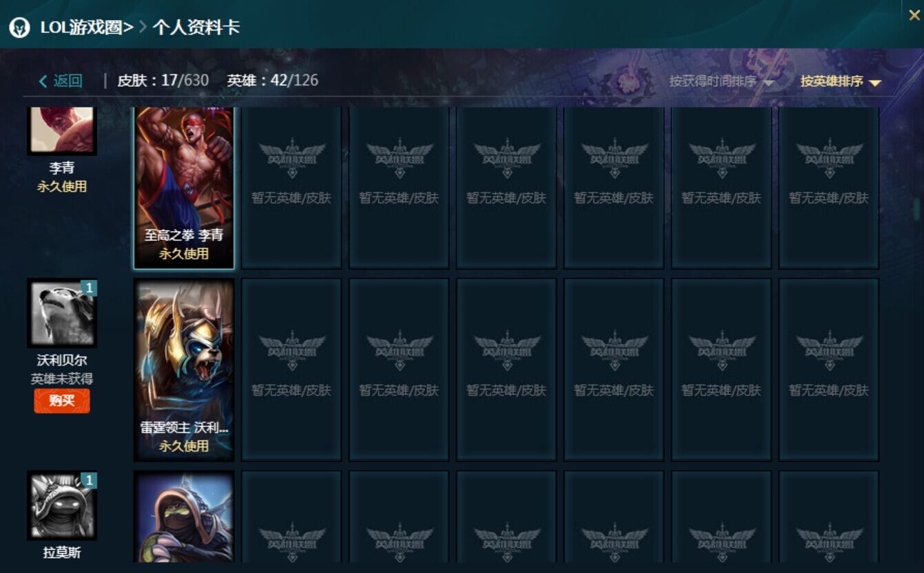The height and width of the screenshot is (573, 924).
Task: Open the 至高之拳 李青 skin card
Action: [x=184, y=187]
